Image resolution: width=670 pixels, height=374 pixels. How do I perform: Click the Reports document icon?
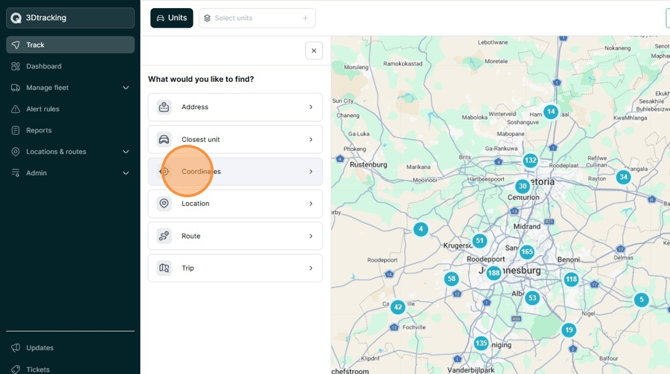click(15, 130)
